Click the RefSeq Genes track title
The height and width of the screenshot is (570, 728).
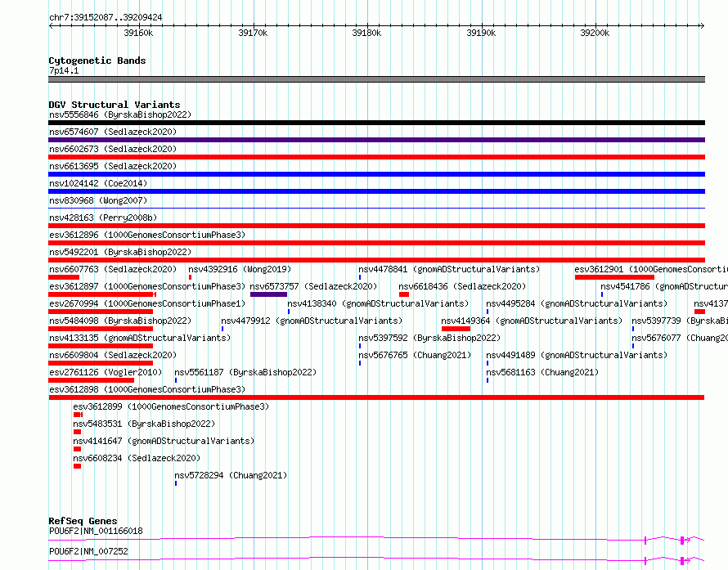83,521
